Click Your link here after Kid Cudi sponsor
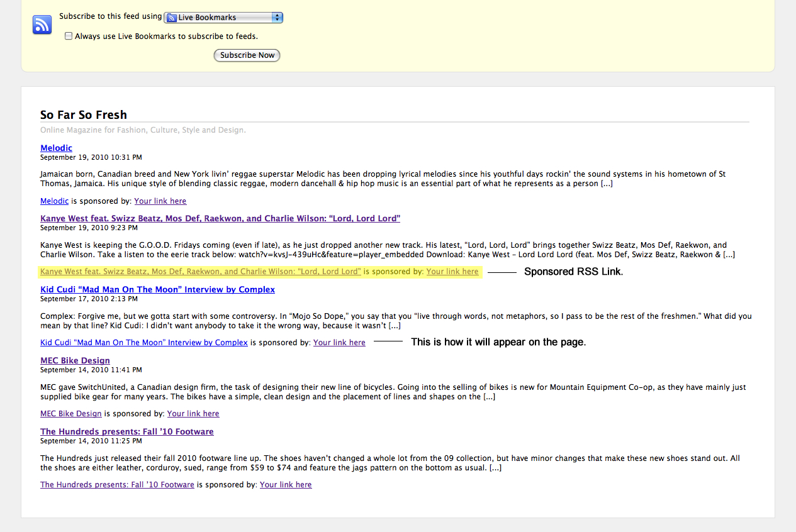Viewport: 796px width, 532px height. 339,343
